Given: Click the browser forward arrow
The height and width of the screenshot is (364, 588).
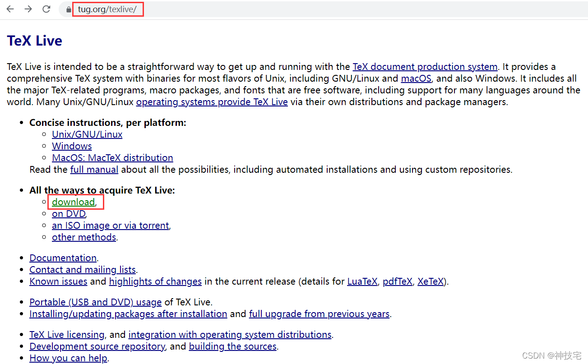Looking at the screenshot, I should (x=28, y=9).
